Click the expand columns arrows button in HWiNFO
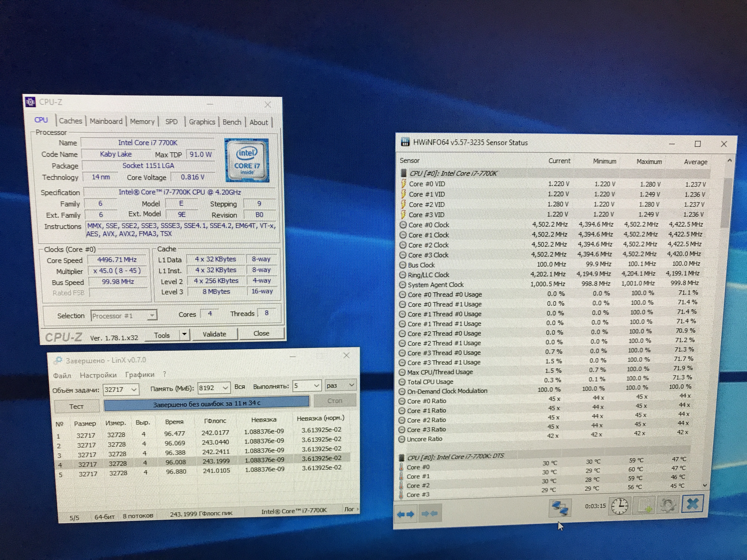Viewport: 747px width, 560px height. point(406,514)
